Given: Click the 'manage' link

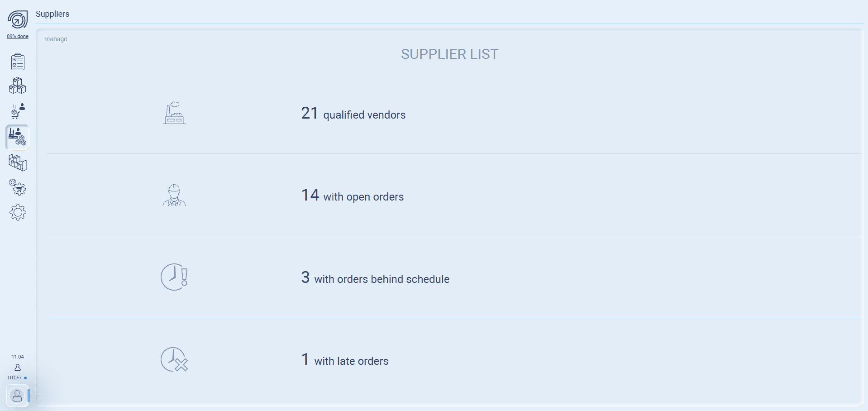Looking at the screenshot, I should tap(56, 39).
